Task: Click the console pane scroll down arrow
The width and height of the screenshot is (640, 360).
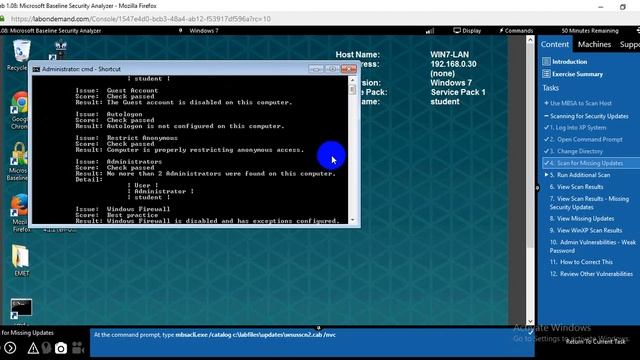Action: [530, 321]
